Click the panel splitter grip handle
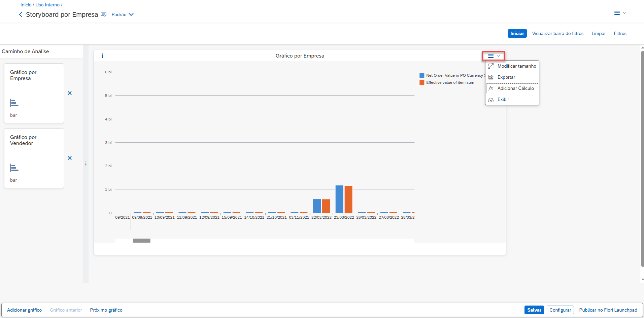The image size is (644, 318). pyautogui.click(x=86, y=164)
